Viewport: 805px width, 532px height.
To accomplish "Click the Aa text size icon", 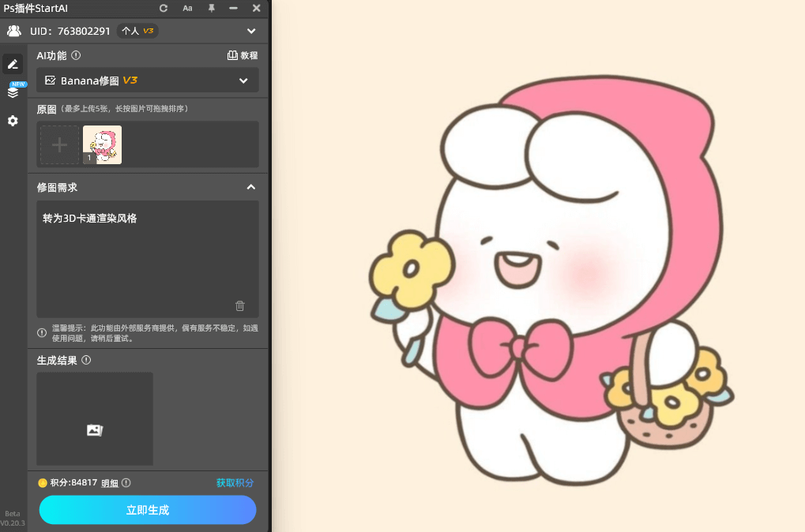I will pos(186,8).
